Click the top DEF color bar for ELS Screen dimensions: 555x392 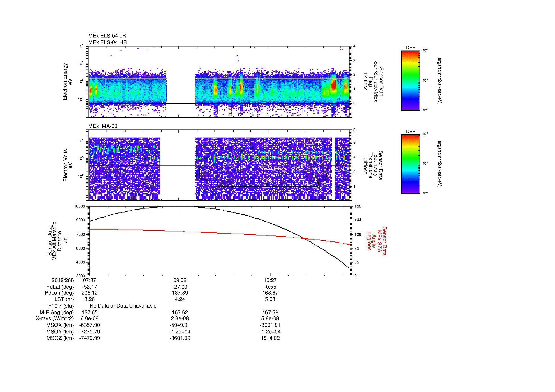click(x=410, y=80)
